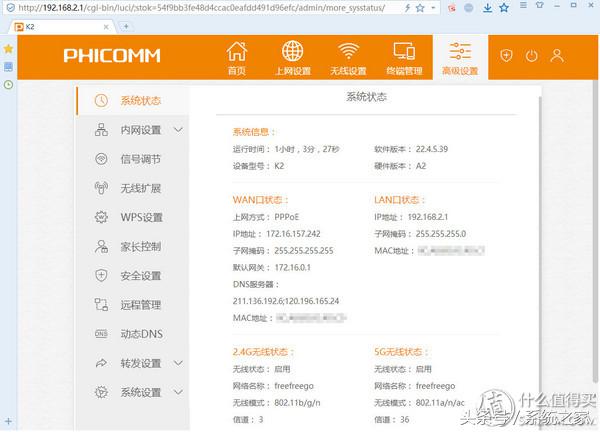Click the power reboot icon in header
Viewport: 600px width, 432px height.
tap(532, 56)
